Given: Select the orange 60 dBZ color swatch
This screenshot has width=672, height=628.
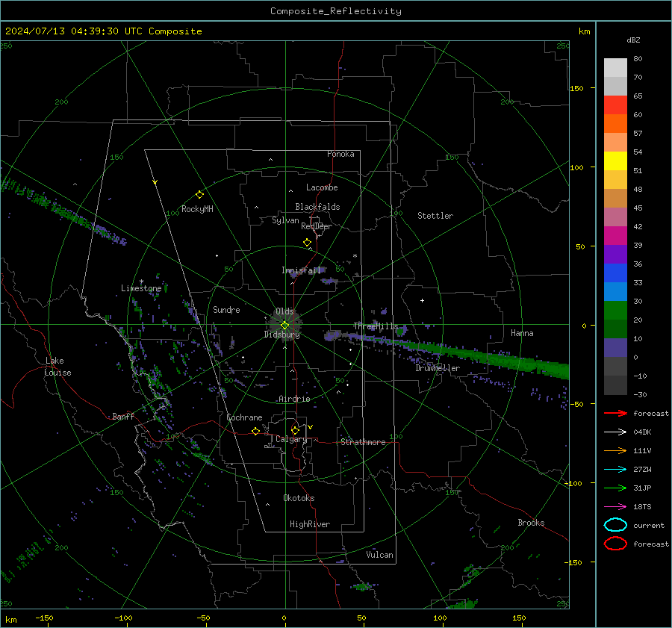Looking at the screenshot, I should click(615, 124).
